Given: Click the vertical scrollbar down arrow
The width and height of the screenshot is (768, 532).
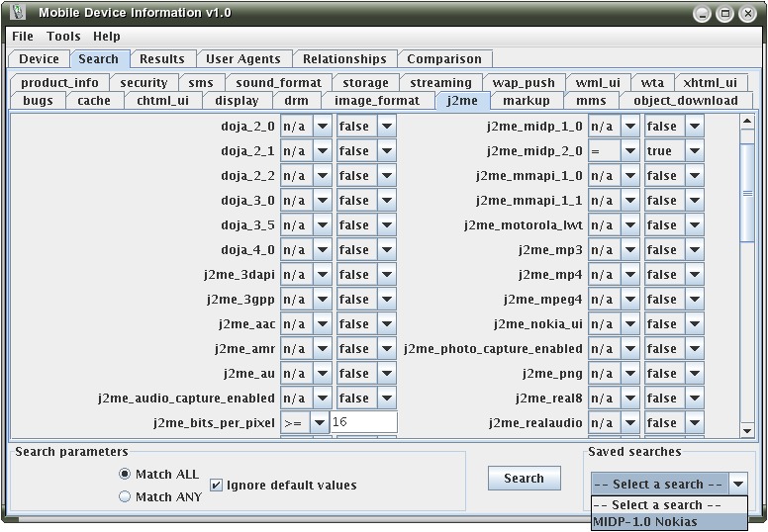Looking at the screenshot, I should [x=747, y=430].
